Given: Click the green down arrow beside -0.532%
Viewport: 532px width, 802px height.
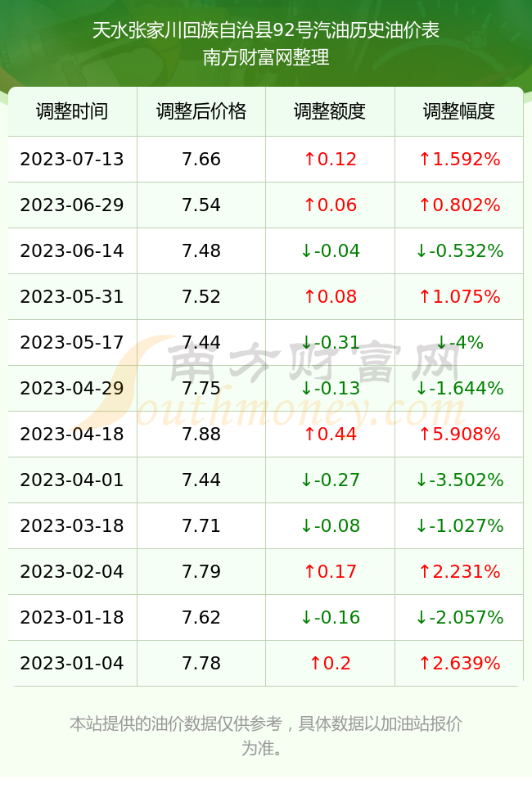Looking at the screenshot, I should pyautogui.click(x=421, y=250).
